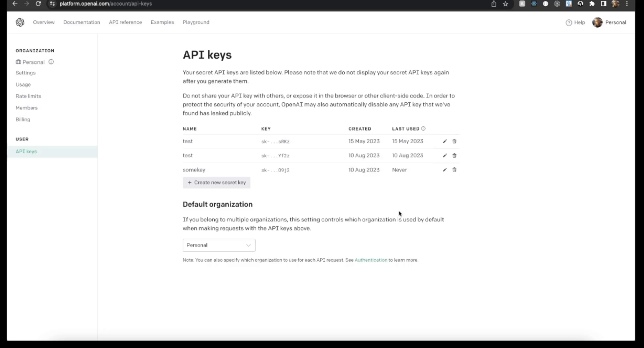Create a new secret key

[x=216, y=182]
